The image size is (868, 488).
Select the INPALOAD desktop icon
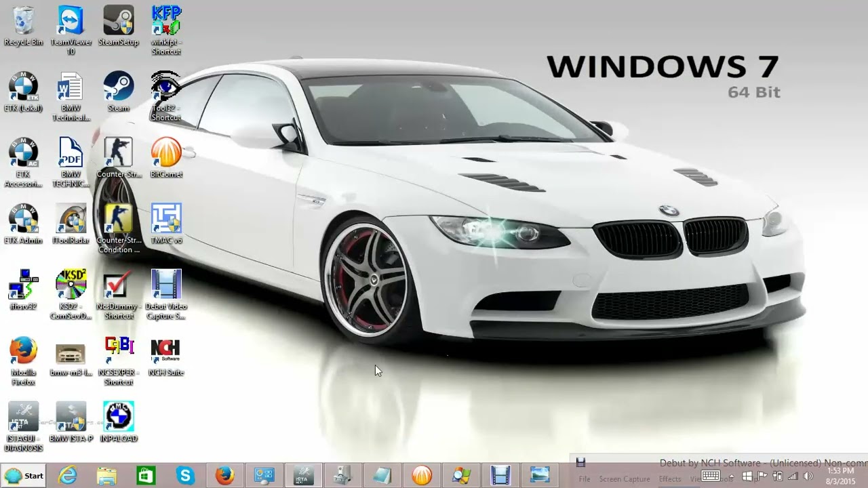[119, 422]
